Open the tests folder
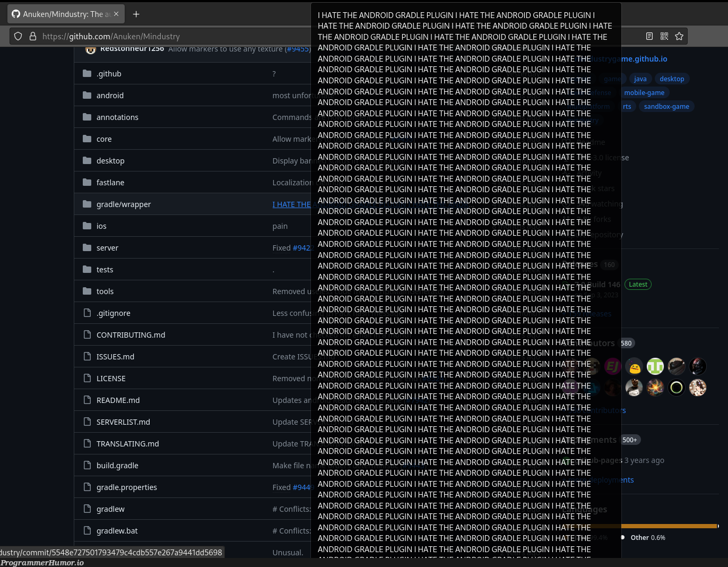The image size is (728, 567). click(x=105, y=270)
